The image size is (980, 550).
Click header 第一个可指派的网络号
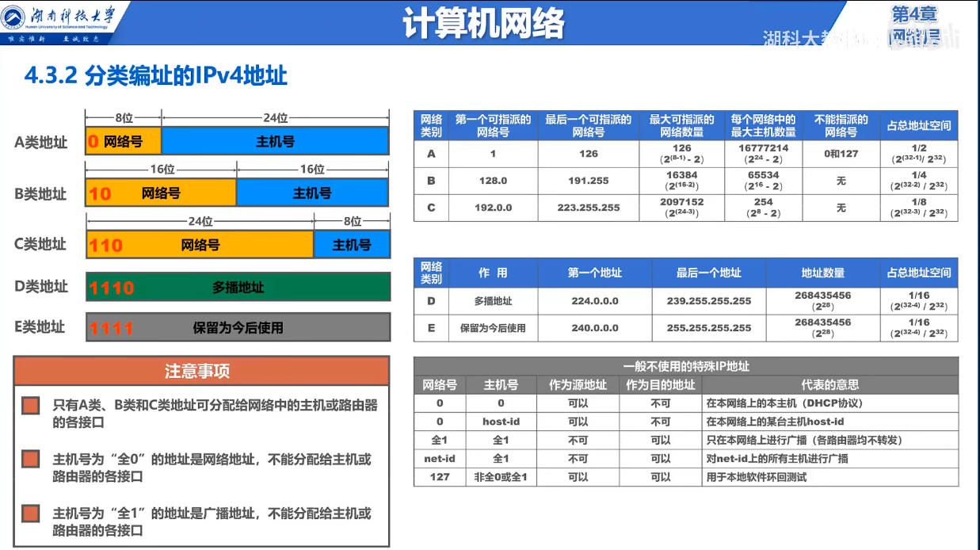pos(493,125)
